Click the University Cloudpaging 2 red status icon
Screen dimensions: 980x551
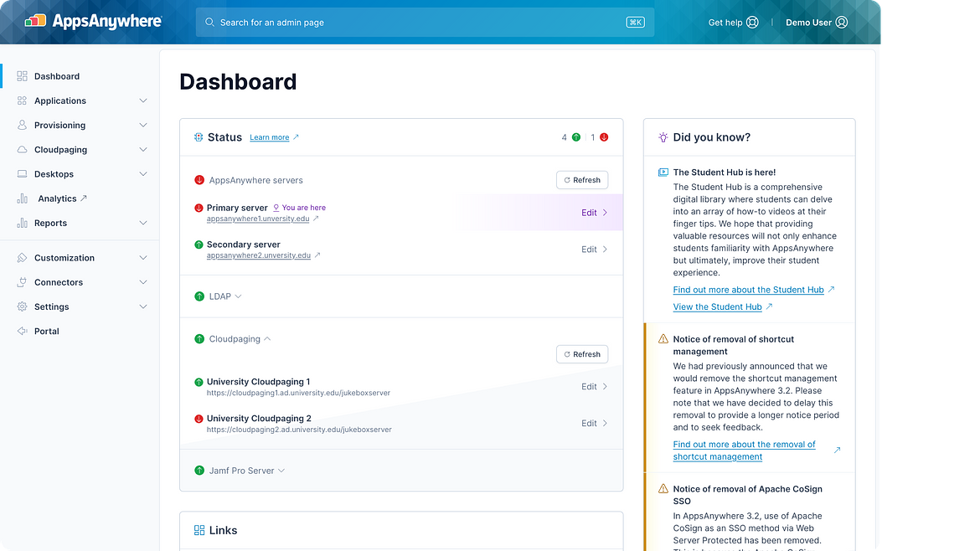[x=199, y=419]
